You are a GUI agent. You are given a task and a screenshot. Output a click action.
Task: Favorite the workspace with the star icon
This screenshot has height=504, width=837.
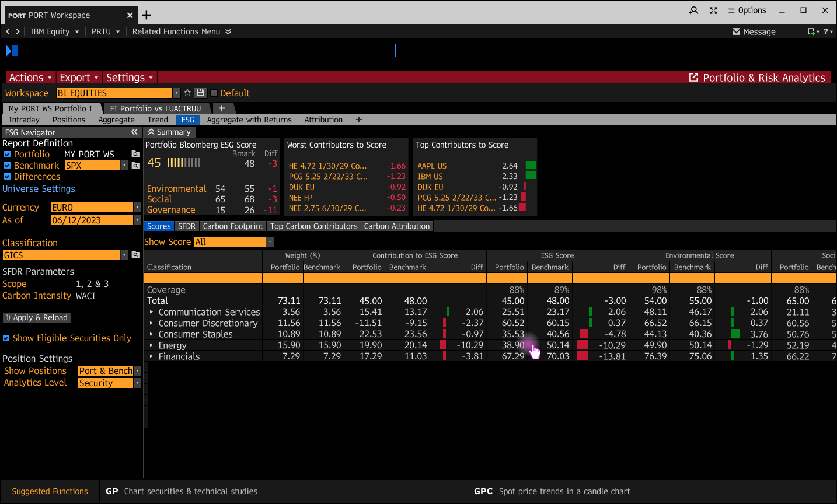pyautogui.click(x=187, y=93)
